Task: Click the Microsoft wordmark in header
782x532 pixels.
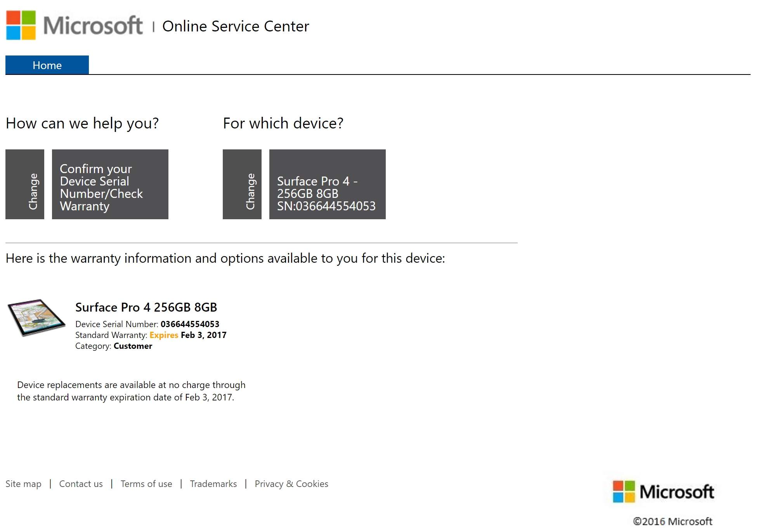Action: pyautogui.click(x=93, y=26)
